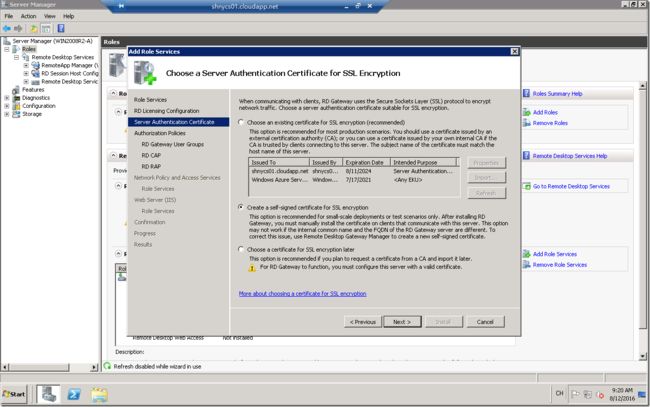Viewport: 650px width, 407px height.
Task: Click the Up one level toolbar icon
Action: click(x=34, y=28)
